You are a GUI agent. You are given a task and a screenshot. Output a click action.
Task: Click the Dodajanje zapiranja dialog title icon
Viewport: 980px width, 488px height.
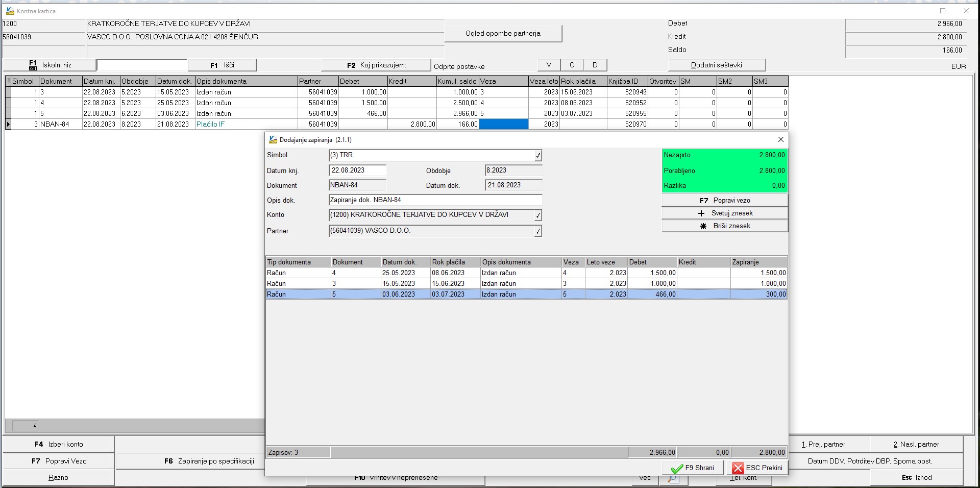pos(273,139)
